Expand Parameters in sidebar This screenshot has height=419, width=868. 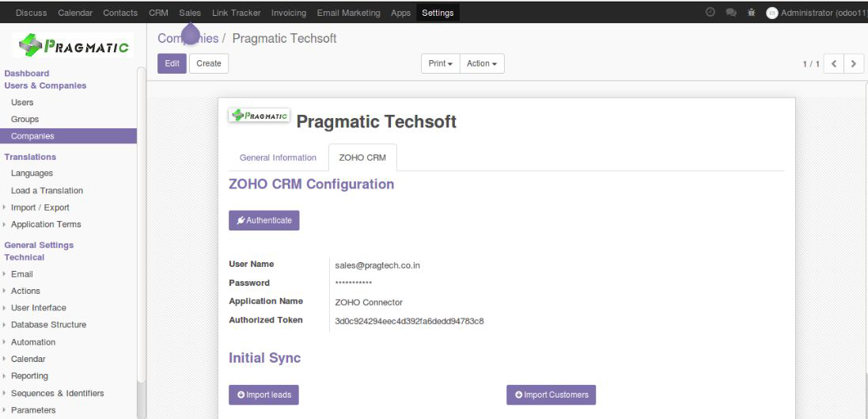(x=33, y=411)
